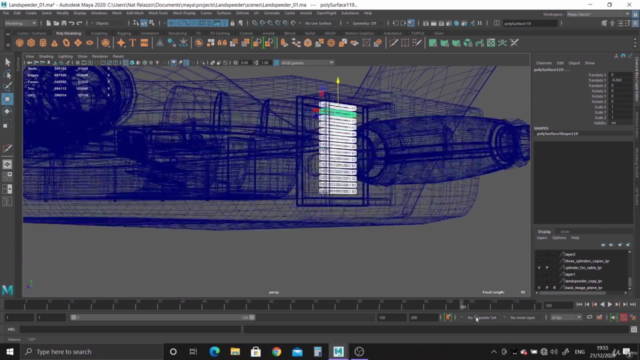Click play backwards button

pos(602,304)
